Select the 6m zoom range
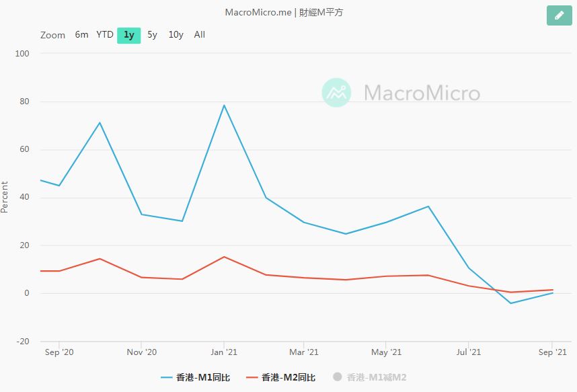This screenshot has width=577, height=392. pyautogui.click(x=81, y=35)
